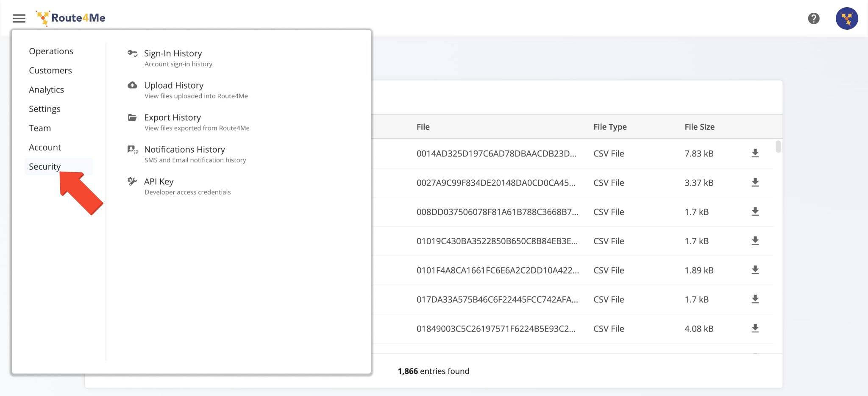This screenshot has height=396, width=868.
Task: Open Notifications History page
Action: (x=184, y=149)
